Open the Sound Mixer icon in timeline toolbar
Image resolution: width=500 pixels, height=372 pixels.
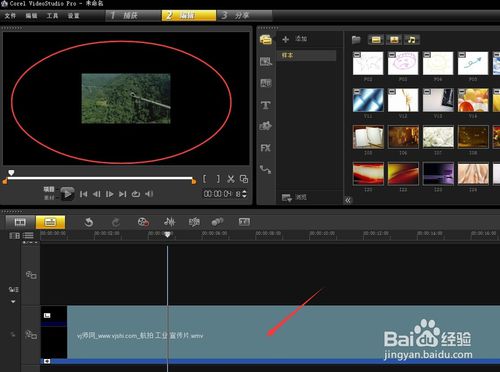169,222
